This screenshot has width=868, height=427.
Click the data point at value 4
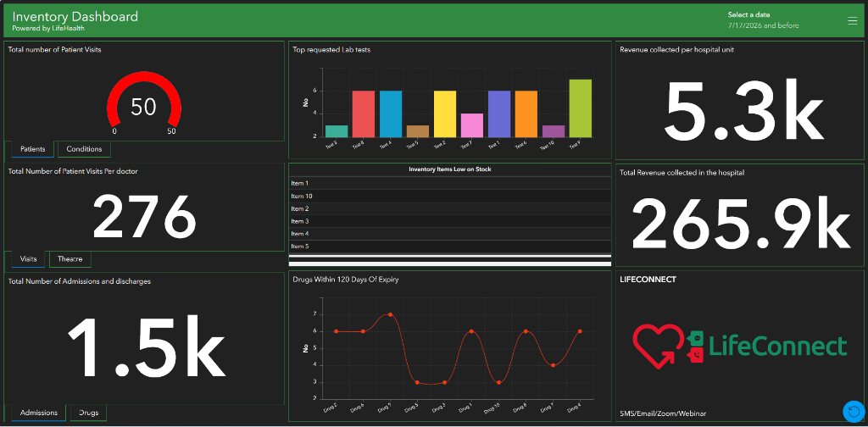click(553, 365)
